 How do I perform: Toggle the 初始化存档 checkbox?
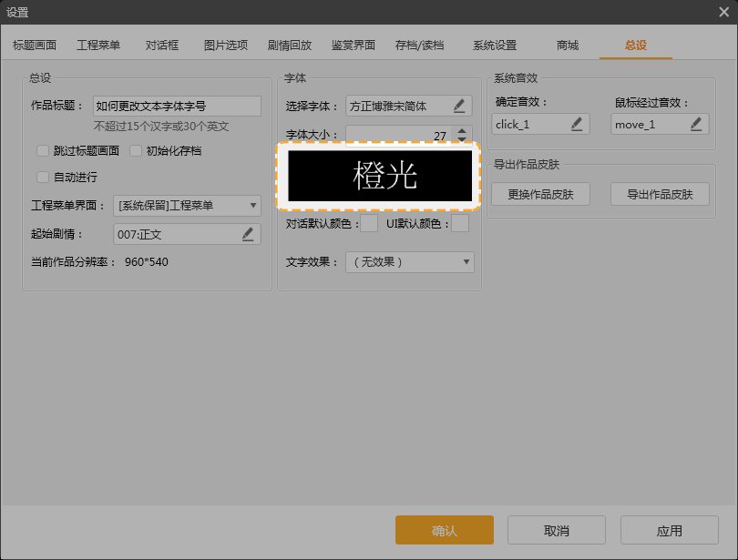tap(136, 151)
